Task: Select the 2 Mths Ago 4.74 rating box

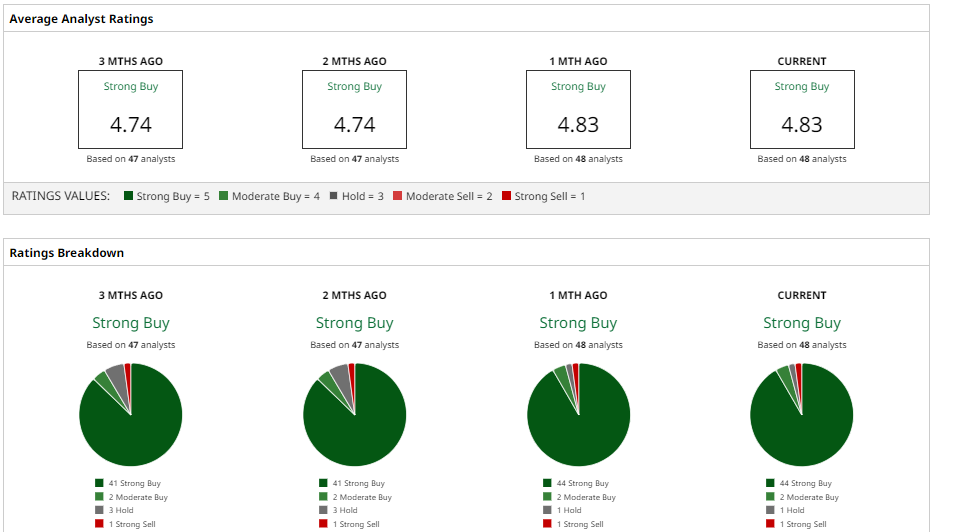Action: (x=354, y=109)
